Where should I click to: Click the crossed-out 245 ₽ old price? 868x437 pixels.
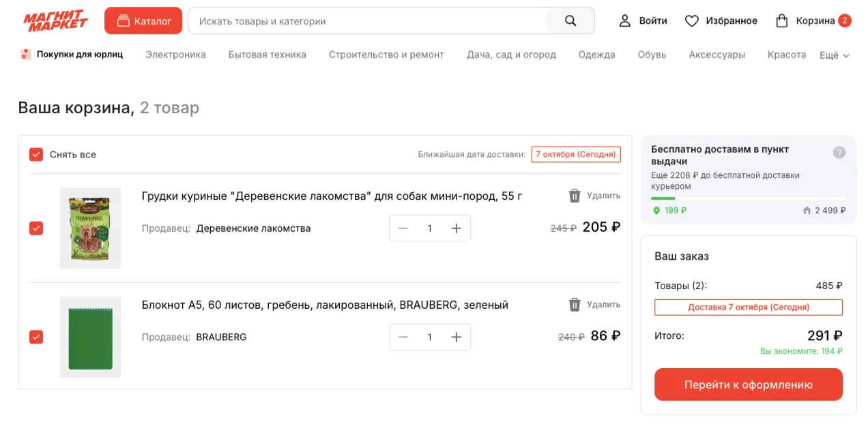[x=564, y=228]
